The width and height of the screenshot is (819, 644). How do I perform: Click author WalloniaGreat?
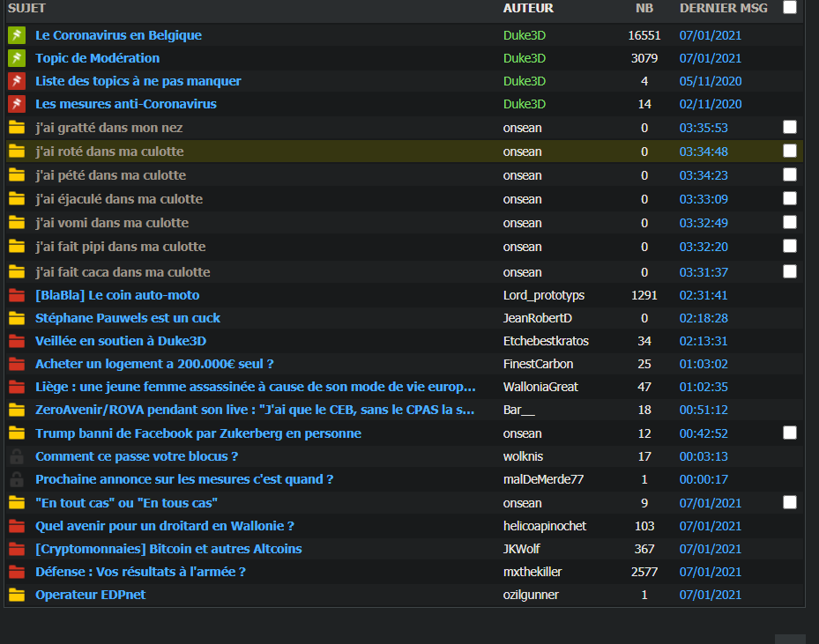point(540,387)
